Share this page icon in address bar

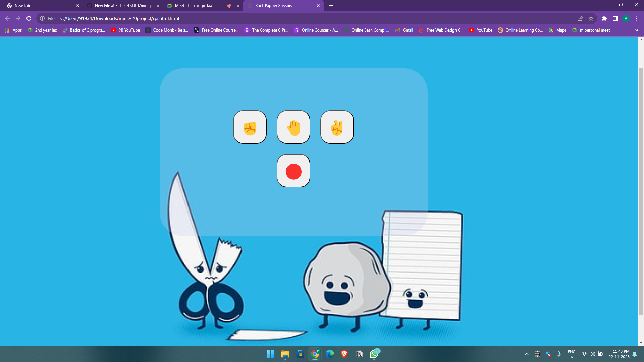point(580,18)
